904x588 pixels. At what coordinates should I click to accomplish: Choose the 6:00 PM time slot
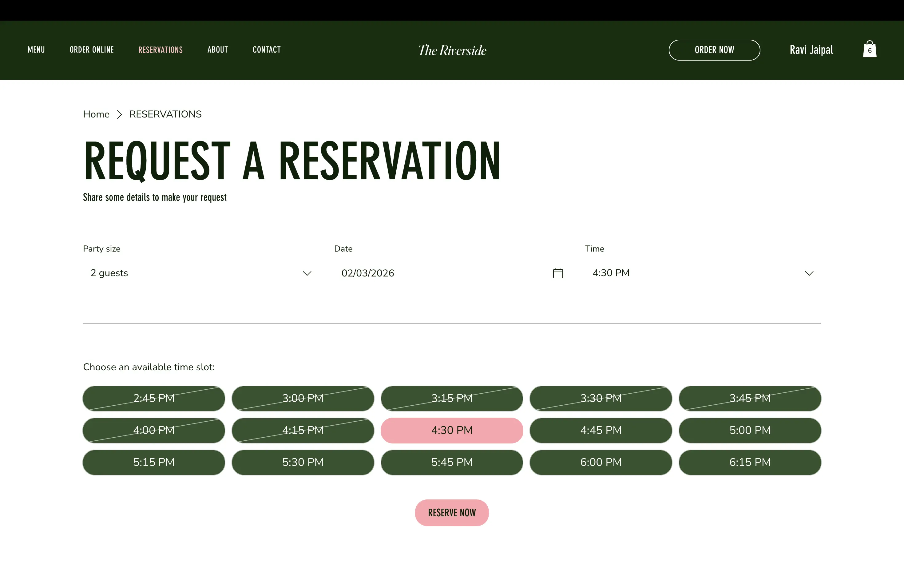tap(601, 462)
